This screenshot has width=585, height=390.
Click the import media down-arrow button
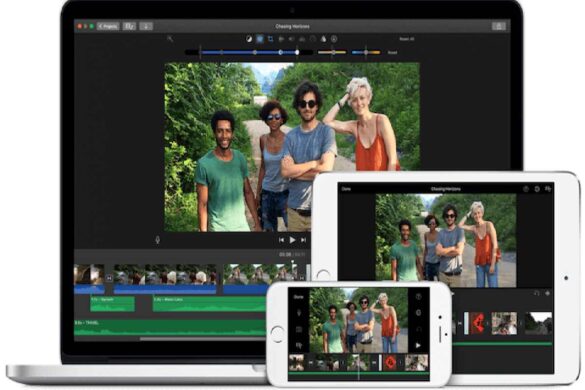146,26
